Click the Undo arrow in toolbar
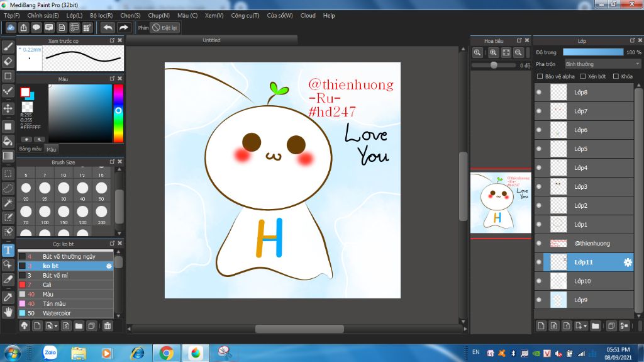Image resolution: width=644 pixels, height=362 pixels. click(108, 28)
